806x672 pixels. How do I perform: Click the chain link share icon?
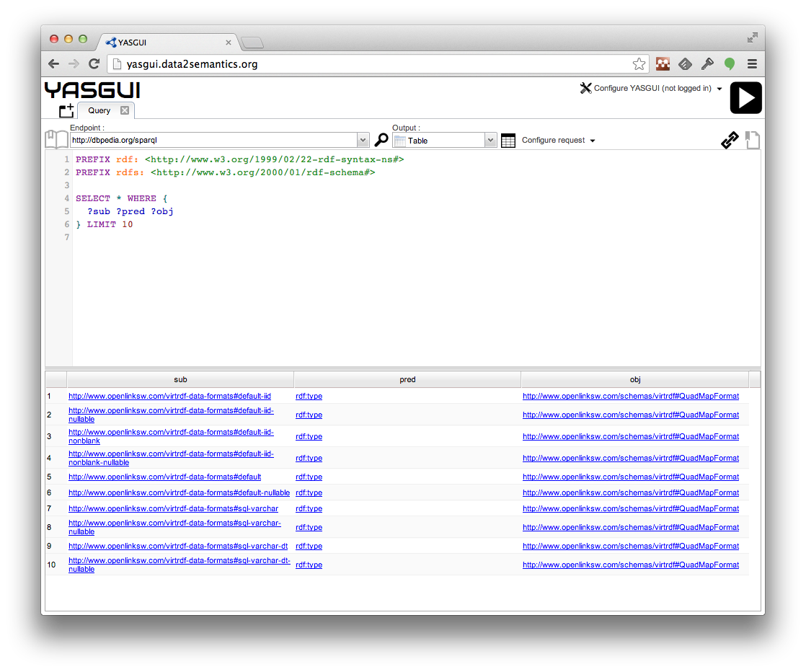tap(730, 140)
